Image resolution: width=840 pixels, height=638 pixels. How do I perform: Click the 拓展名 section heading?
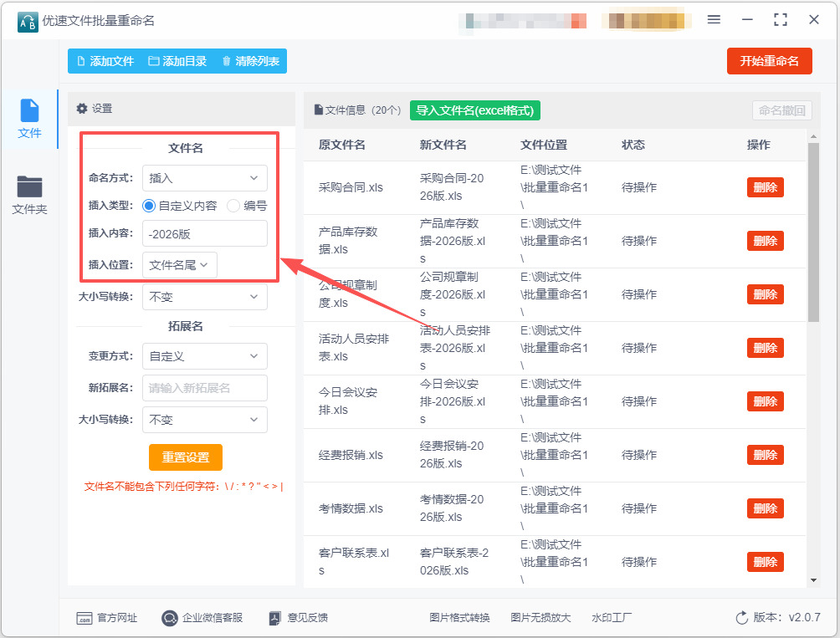[186, 326]
